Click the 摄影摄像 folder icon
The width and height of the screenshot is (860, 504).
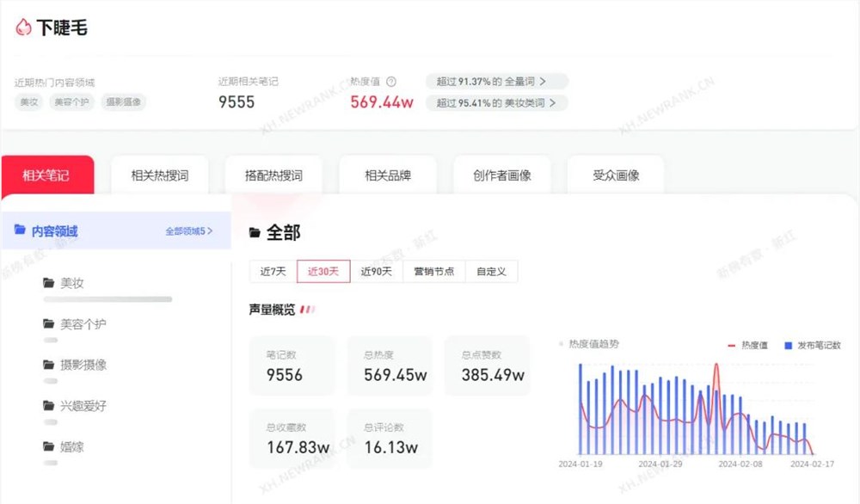point(47,365)
